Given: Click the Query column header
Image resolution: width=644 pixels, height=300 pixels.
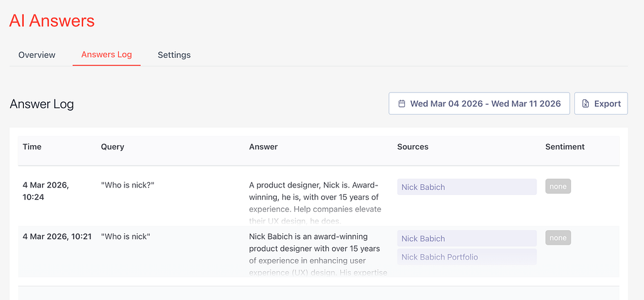Looking at the screenshot, I should click(113, 147).
